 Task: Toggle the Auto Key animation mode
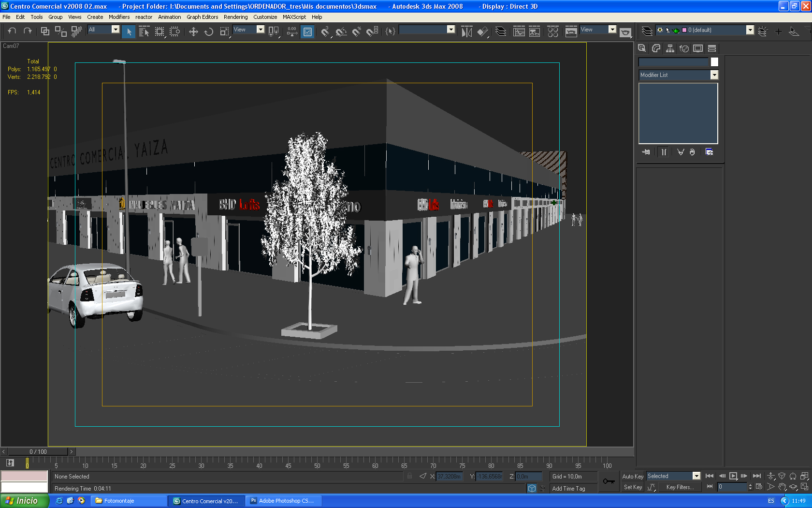632,476
